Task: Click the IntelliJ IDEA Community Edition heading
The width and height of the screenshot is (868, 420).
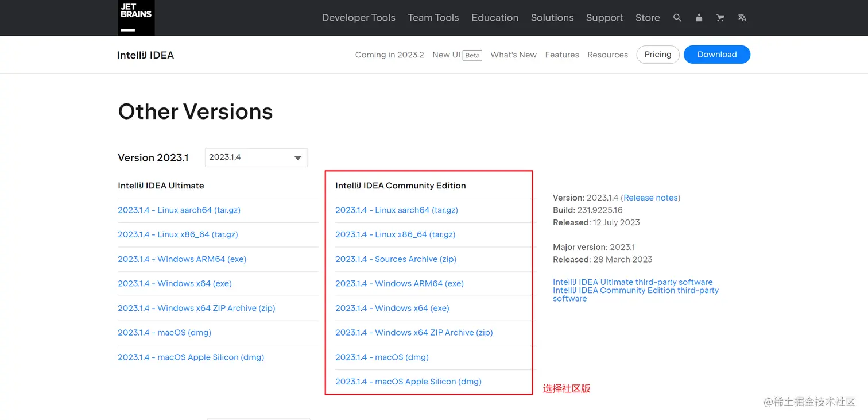Action: coord(401,186)
